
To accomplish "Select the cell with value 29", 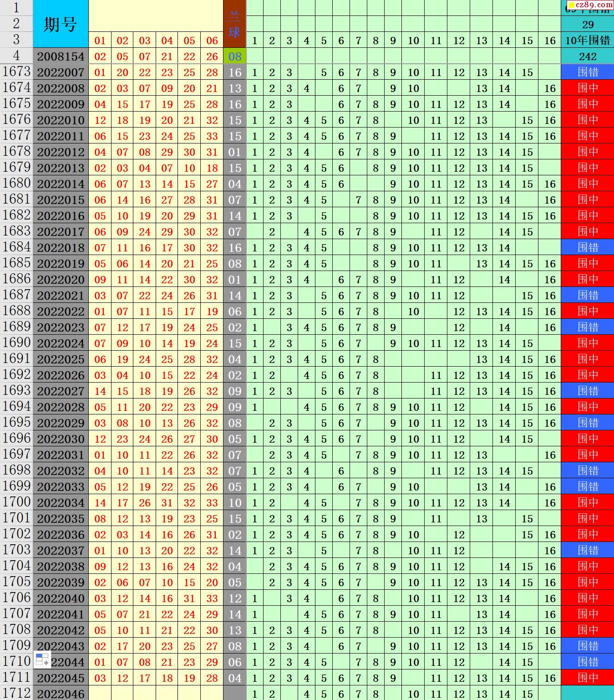I will pyautogui.click(x=587, y=25).
